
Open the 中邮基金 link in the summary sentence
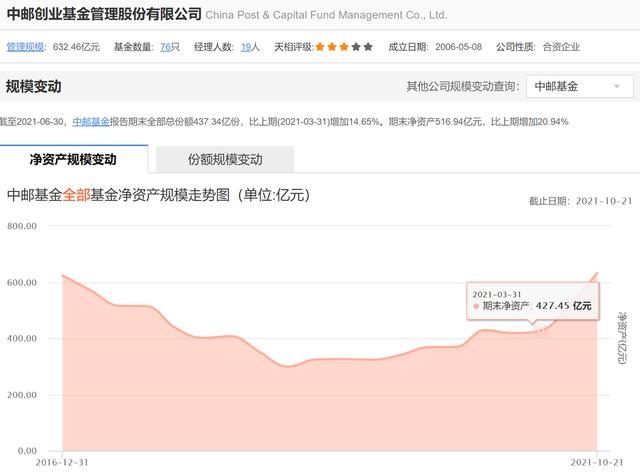pos(91,122)
